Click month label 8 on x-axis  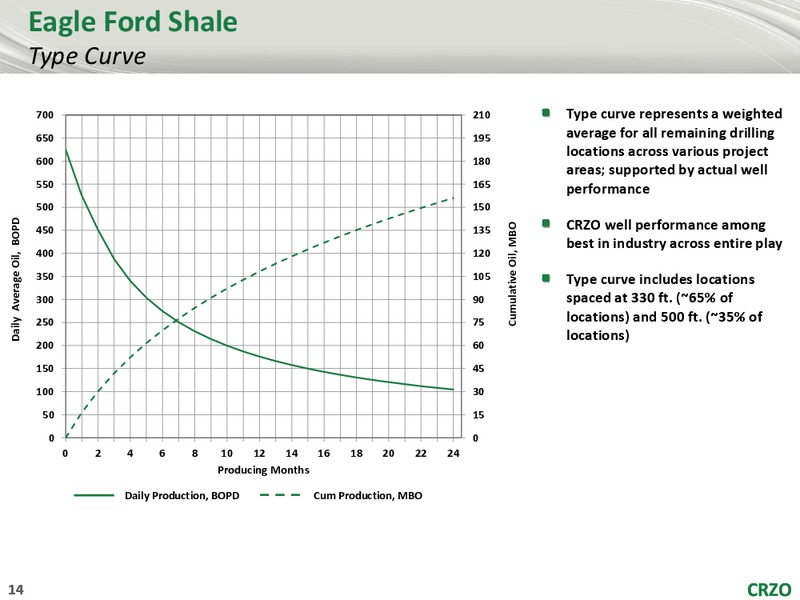[194, 453]
